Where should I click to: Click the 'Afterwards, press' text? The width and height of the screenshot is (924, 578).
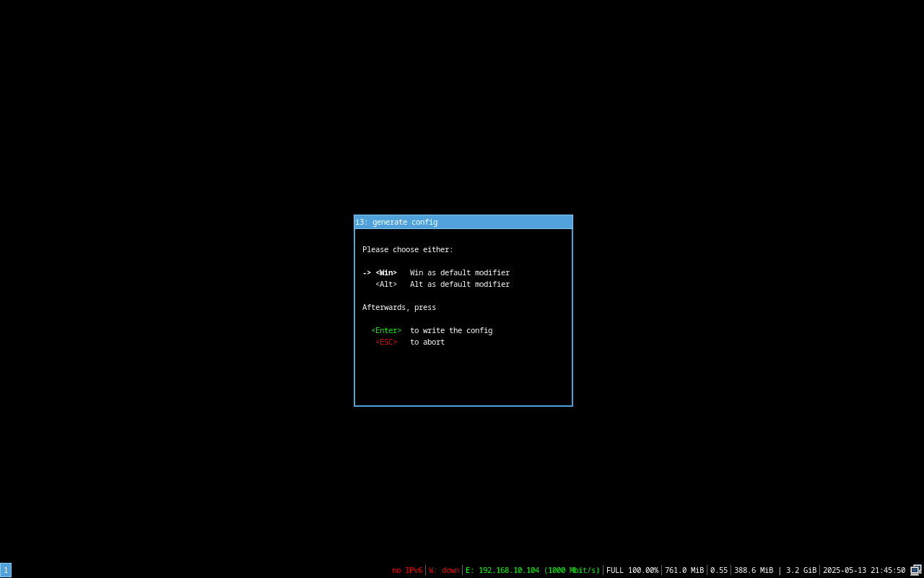click(399, 308)
